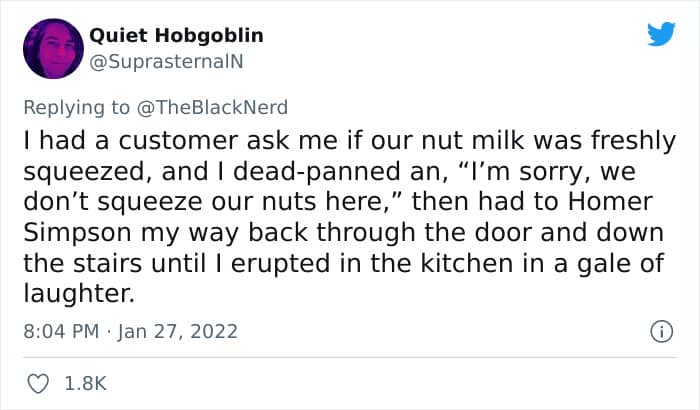Like the tweet with the heart icon
The height and width of the screenshot is (410, 700).
(38, 384)
